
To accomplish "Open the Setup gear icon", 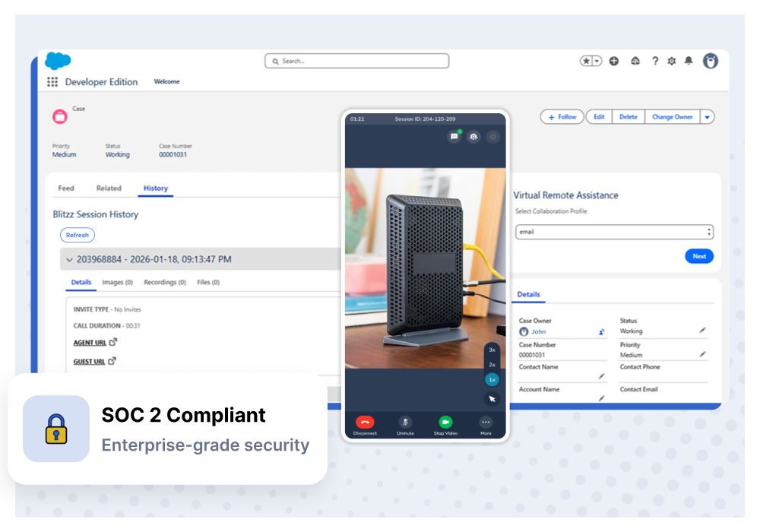I will click(671, 61).
